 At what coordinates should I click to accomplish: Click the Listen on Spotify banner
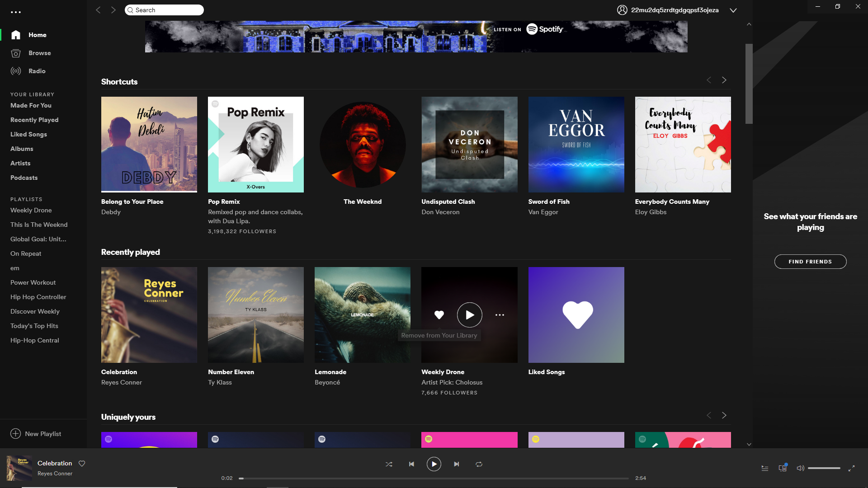(x=416, y=37)
